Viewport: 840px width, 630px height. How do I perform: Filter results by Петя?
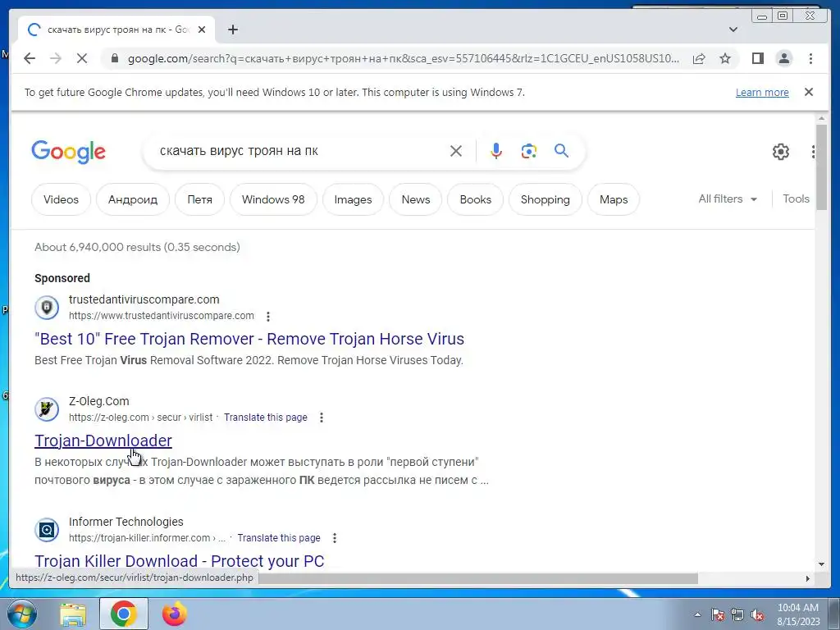pyautogui.click(x=200, y=199)
